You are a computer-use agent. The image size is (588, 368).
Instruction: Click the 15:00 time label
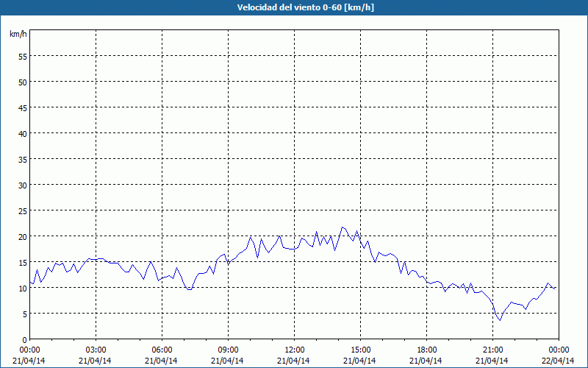coord(361,350)
